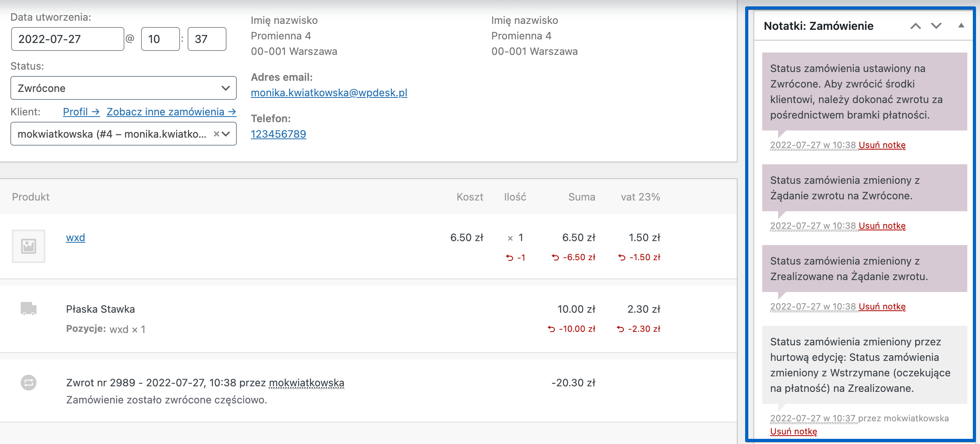
Task: Open the Status dropdown showing Zwrócone
Action: click(123, 88)
